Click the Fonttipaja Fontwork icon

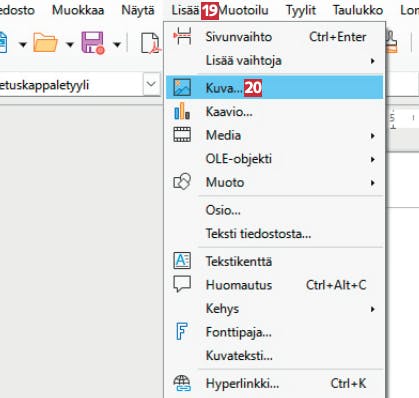(182, 331)
